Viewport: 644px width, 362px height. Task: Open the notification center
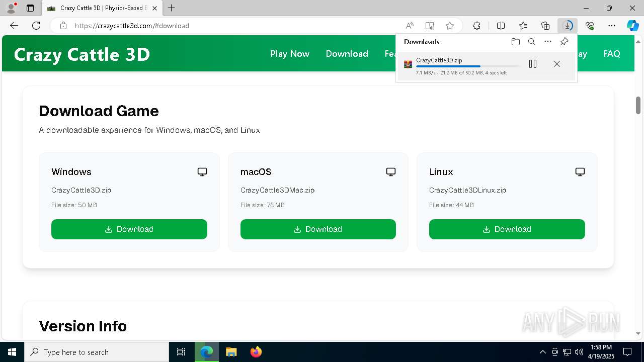point(627,352)
